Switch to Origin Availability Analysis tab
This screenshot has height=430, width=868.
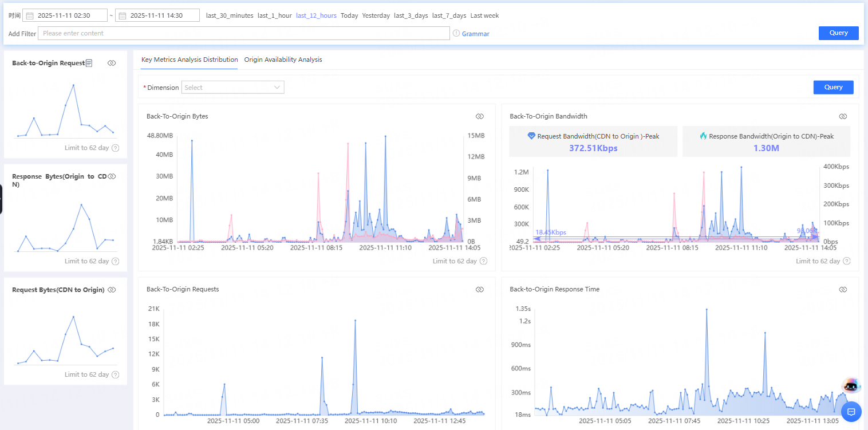click(x=283, y=60)
